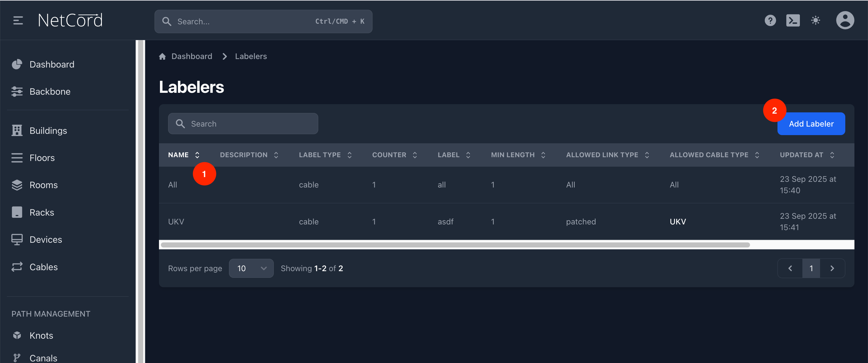Image resolution: width=868 pixels, height=363 pixels.
Task: Focus the Labelers table Search field
Action: 243,124
